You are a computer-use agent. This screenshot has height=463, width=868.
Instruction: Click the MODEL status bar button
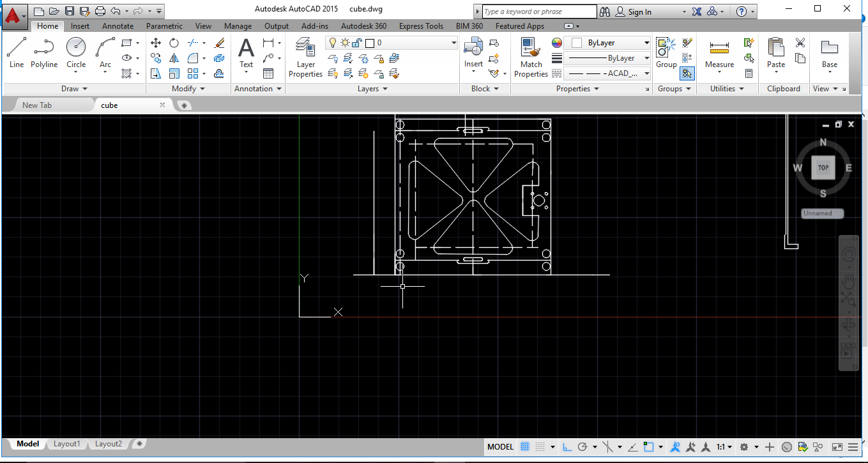tap(500, 447)
